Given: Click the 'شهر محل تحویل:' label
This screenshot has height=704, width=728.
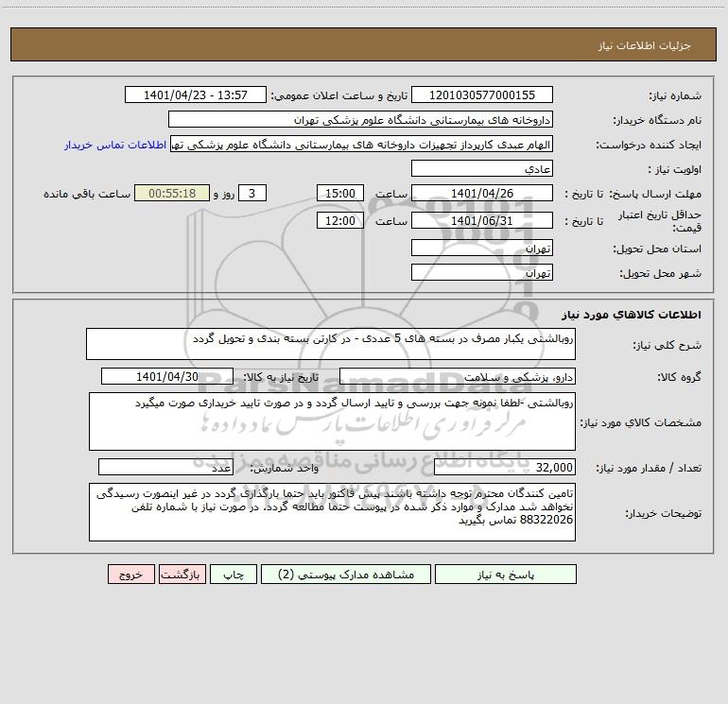Looking at the screenshot, I should pos(660,273).
